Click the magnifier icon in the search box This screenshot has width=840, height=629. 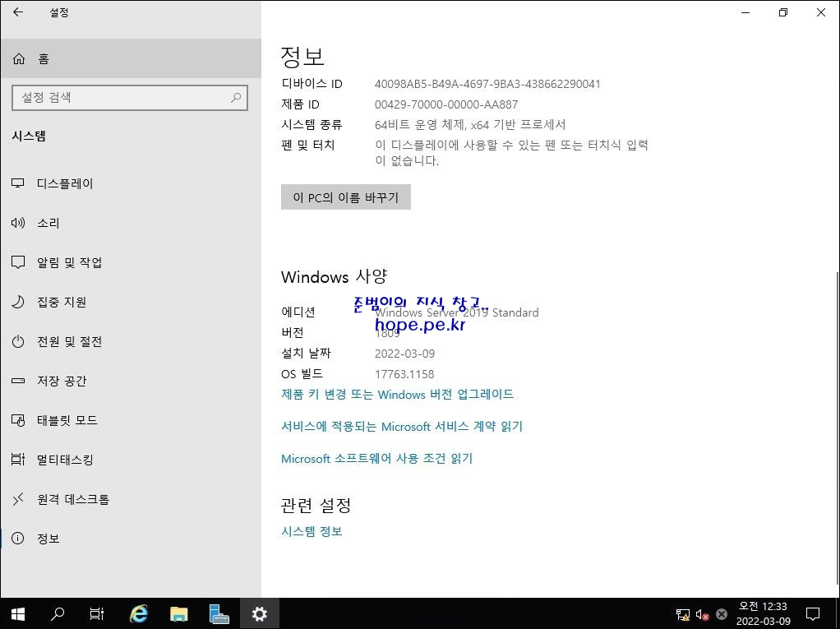click(236, 98)
